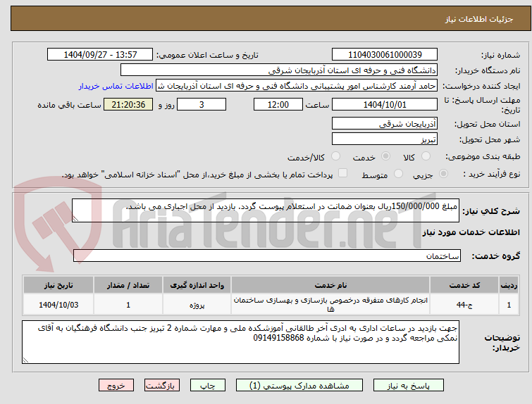Click the کد خدمت column header
532x404 pixels.
coord(464,285)
